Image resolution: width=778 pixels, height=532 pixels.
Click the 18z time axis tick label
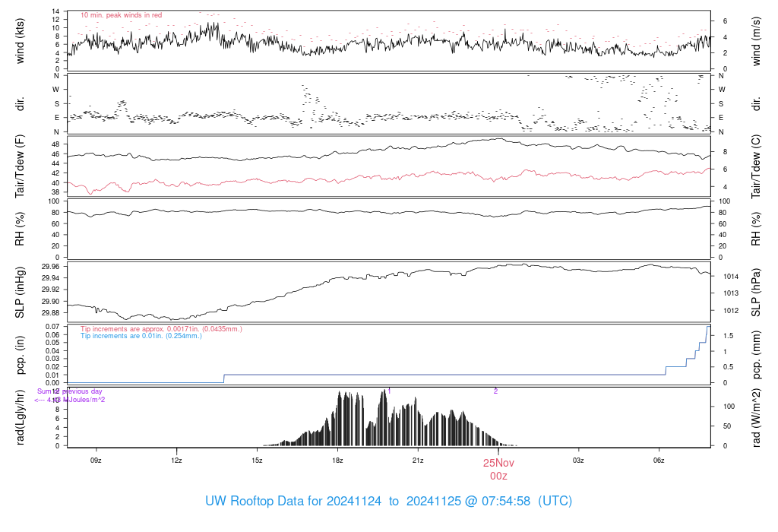pyautogui.click(x=337, y=461)
